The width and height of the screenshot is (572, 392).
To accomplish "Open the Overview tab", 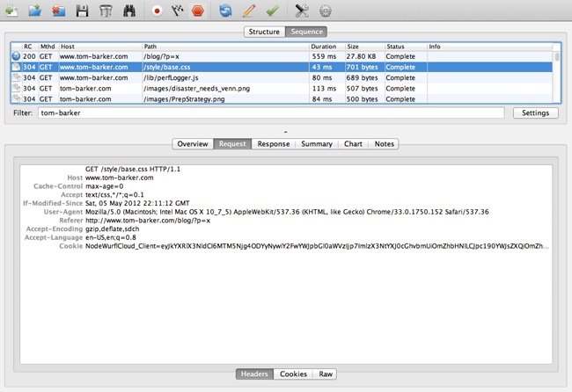I will [x=193, y=144].
